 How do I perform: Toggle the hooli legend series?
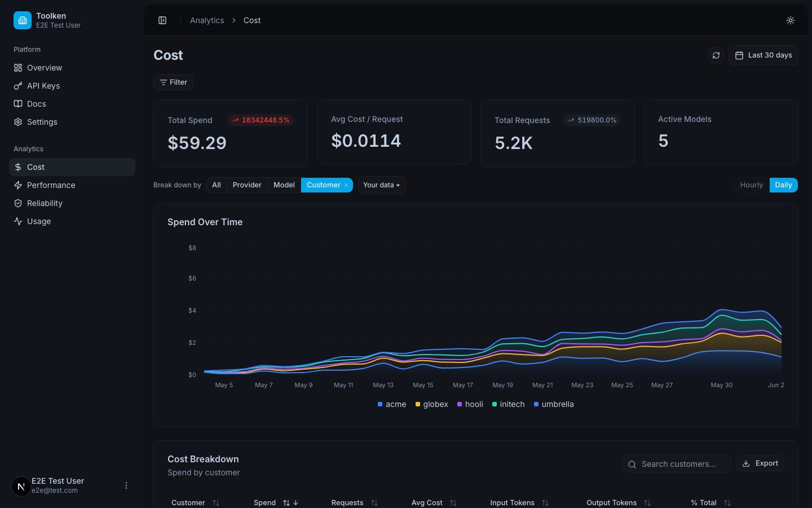tap(470, 404)
